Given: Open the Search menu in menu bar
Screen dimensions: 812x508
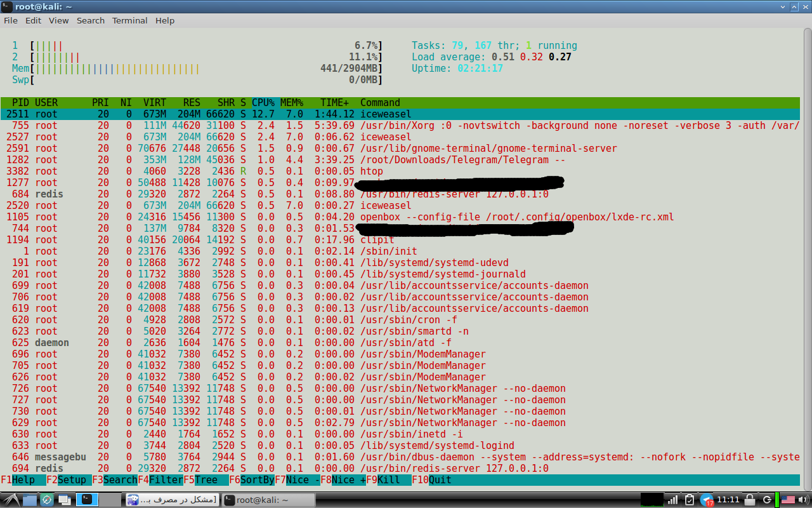Looking at the screenshot, I should click(x=91, y=20).
